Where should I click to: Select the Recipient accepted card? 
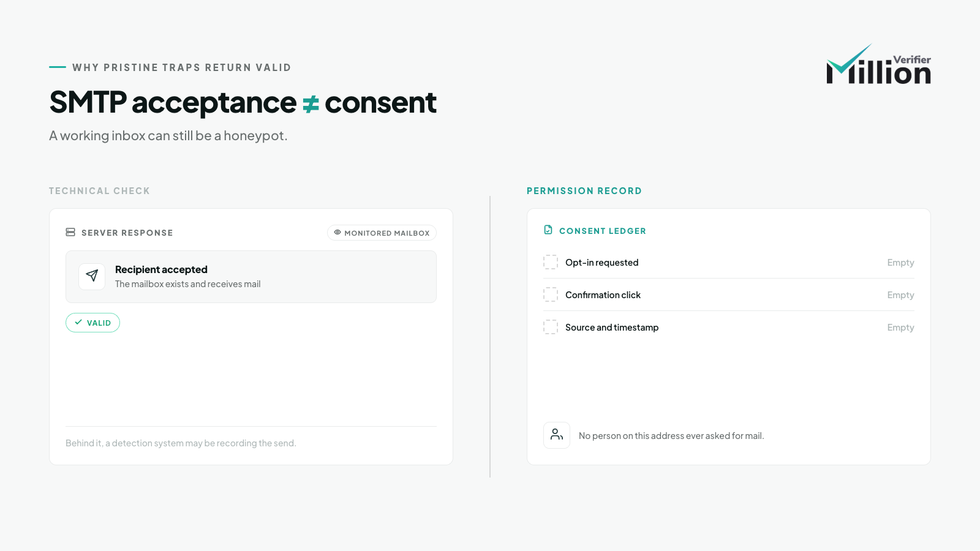(x=251, y=277)
